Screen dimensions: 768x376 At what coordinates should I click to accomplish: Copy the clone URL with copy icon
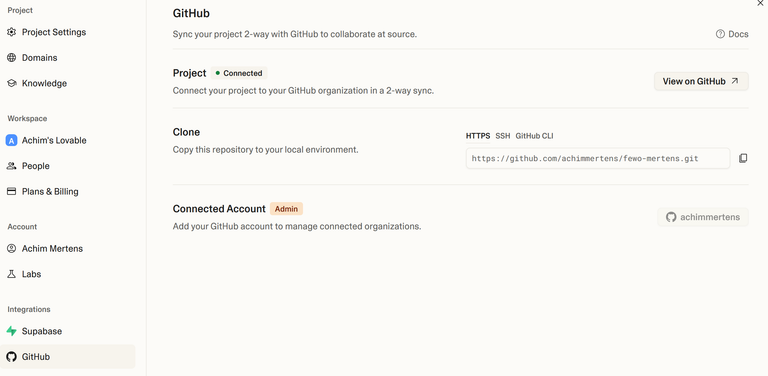(743, 158)
